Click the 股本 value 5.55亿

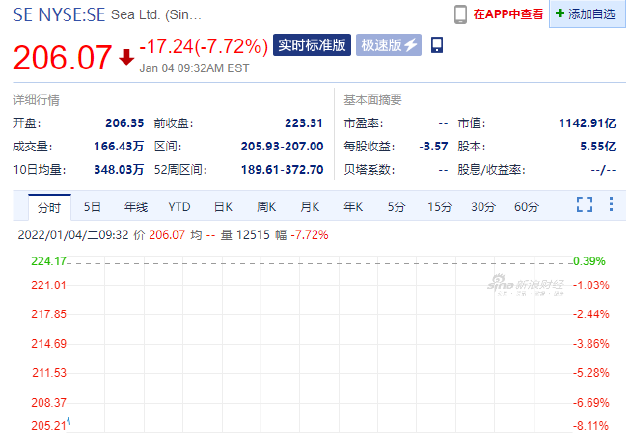(598, 146)
